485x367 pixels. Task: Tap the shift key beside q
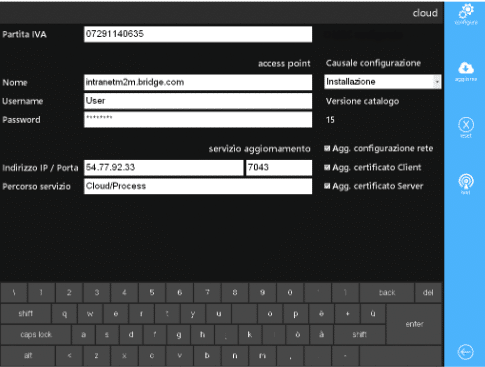pos(26,314)
